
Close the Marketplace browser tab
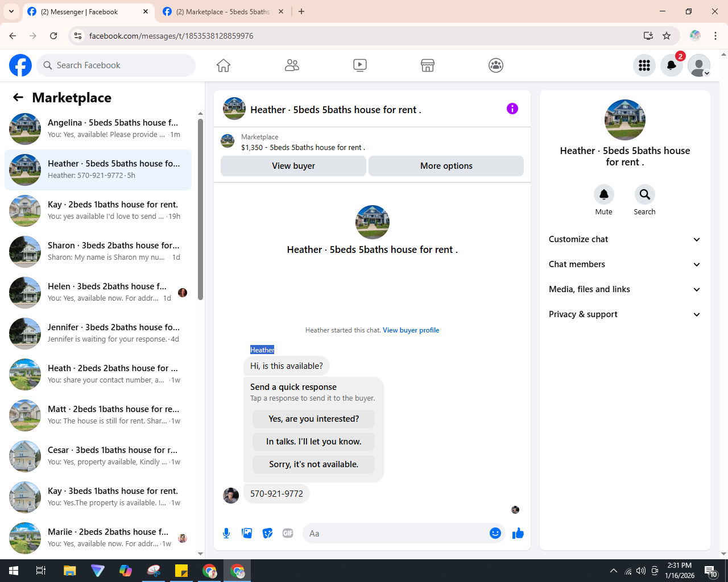click(x=281, y=11)
